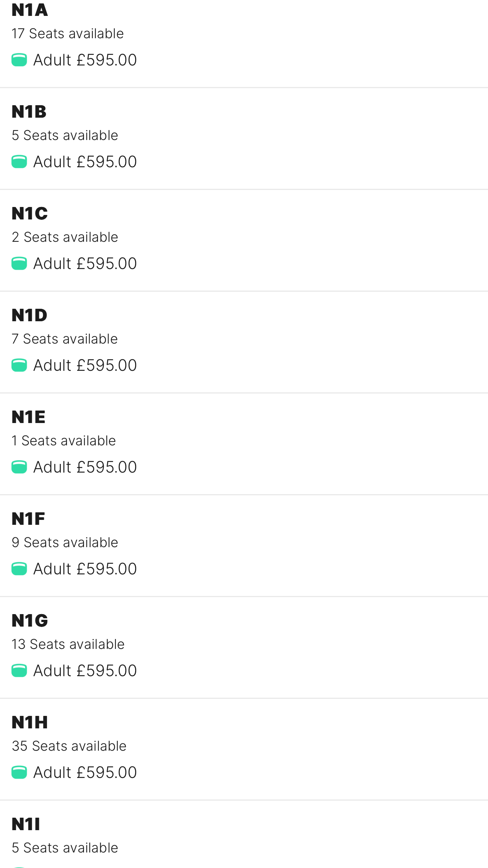Open the N1C seating block

point(244,241)
